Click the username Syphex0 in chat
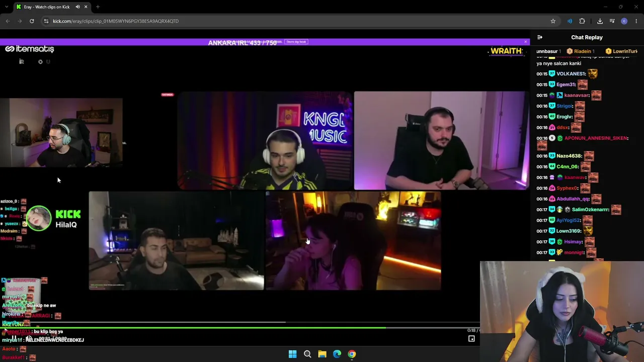Image resolution: width=644 pixels, height=362 pixels. (567, 189)
